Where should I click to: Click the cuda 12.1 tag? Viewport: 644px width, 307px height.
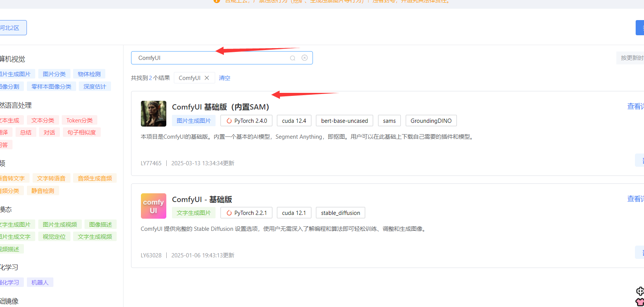(x=294, y=213)
